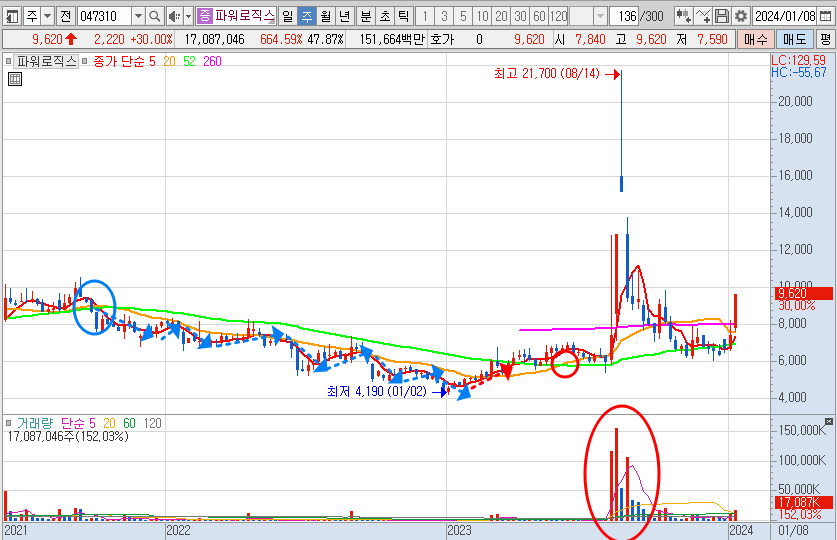
Task: Click the date field 2024/01/08
Action: pyautogui.click(x=785, y=16)
